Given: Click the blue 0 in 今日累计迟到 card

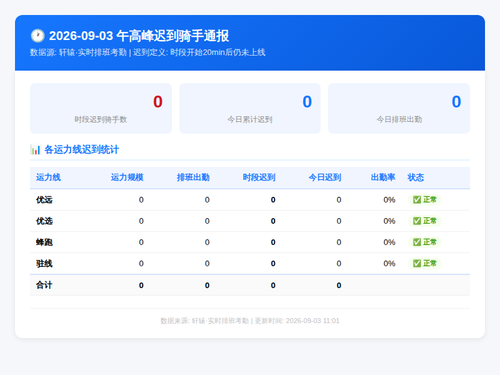Looking at the screenshot, I should tap(307, 102).
